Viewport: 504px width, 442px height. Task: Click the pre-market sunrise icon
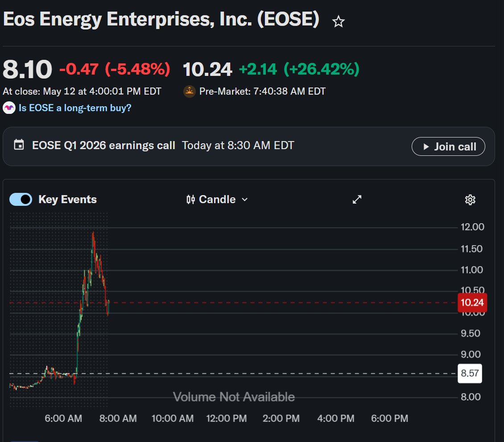pyautogui.click(x=189, y=92)
